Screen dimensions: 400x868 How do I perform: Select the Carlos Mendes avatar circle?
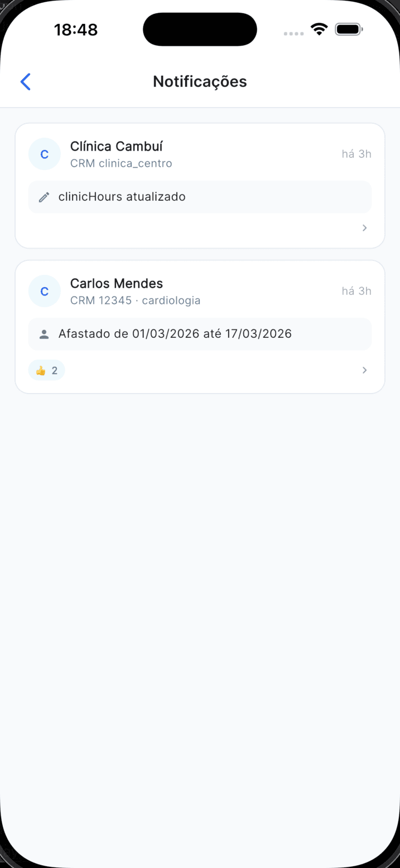point(45,291)
